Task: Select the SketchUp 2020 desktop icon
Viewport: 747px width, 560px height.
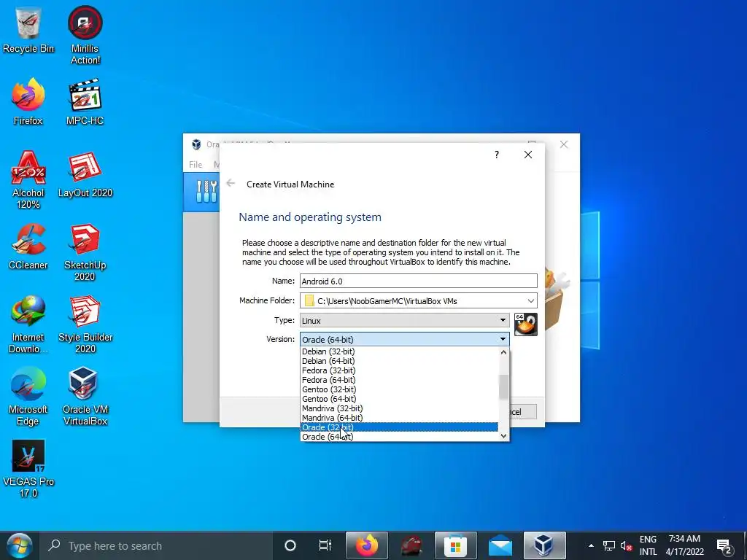Action: (85, 252)
